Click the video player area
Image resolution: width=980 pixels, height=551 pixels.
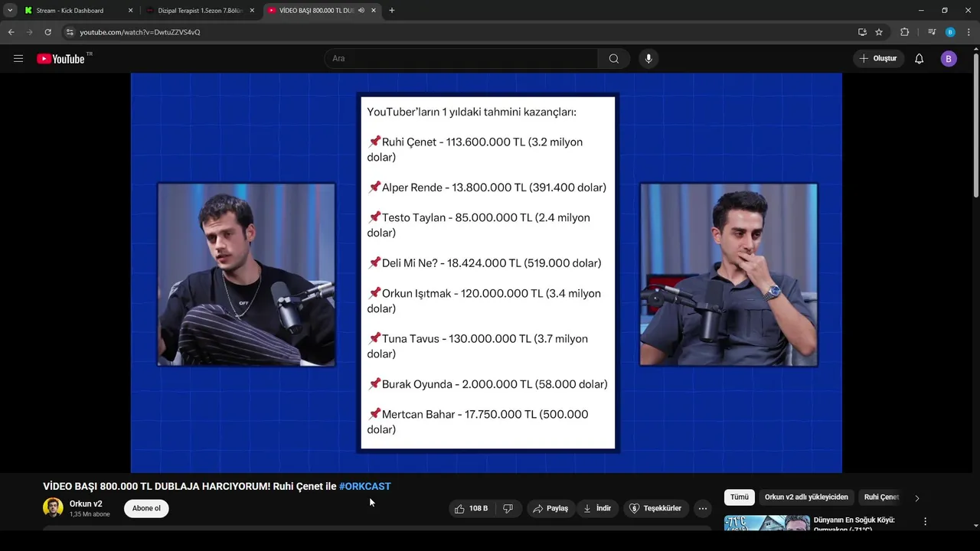(486, 272)
